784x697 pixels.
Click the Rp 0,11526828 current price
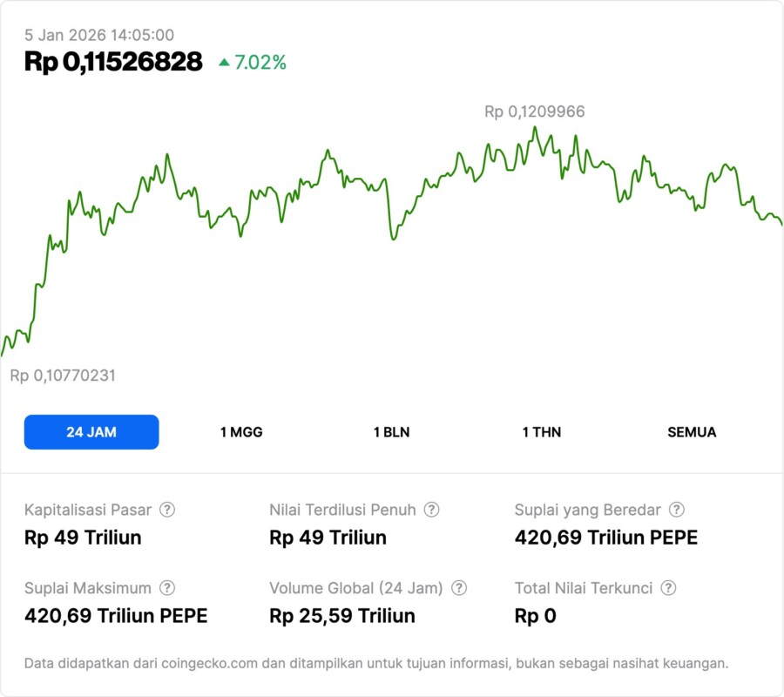(x=113, y=62)
